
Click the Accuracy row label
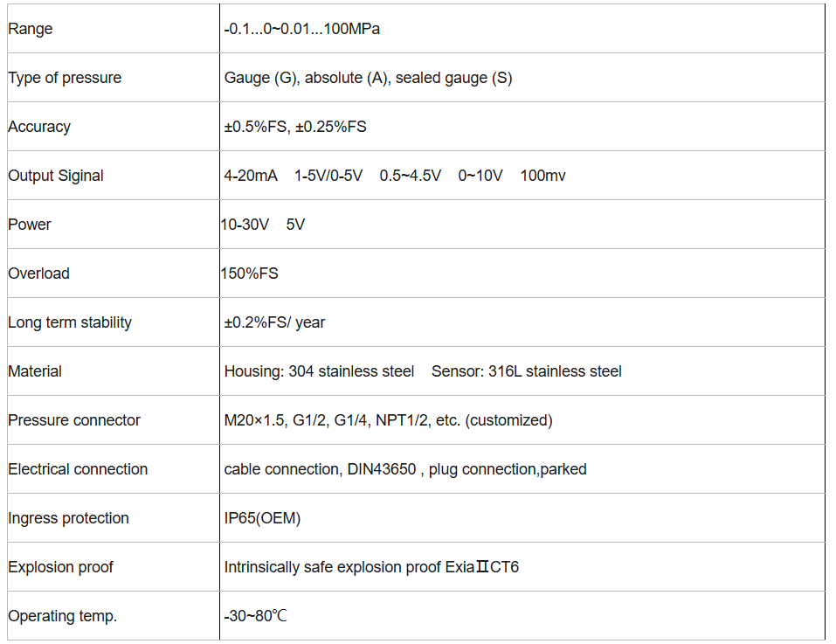tap(39, 127)
